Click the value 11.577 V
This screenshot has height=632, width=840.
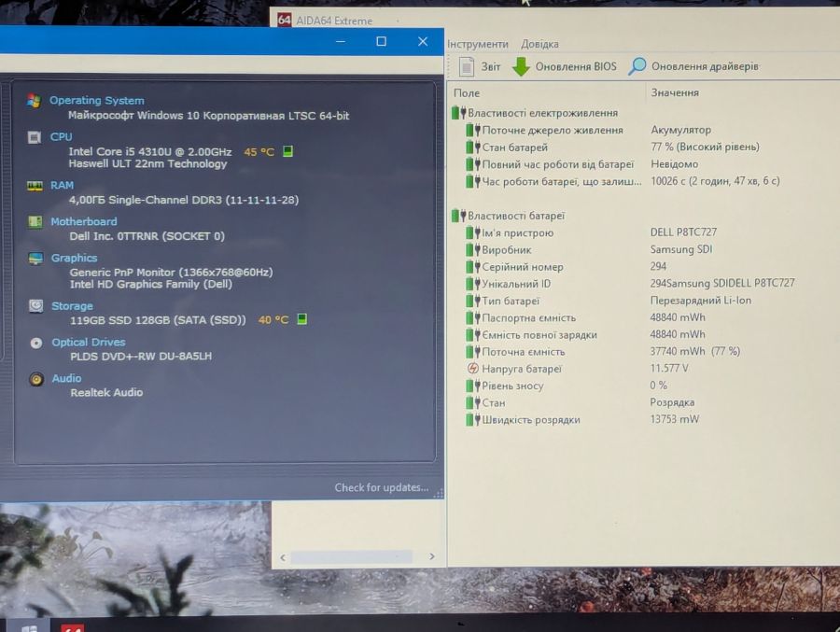point(669,368)
